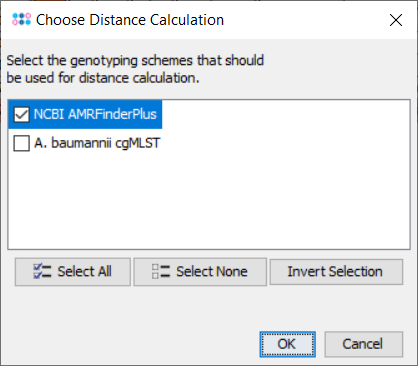The image size is (418, 366).
Task: Click the empty boxes icon on Select None
Action: (161, 271)
